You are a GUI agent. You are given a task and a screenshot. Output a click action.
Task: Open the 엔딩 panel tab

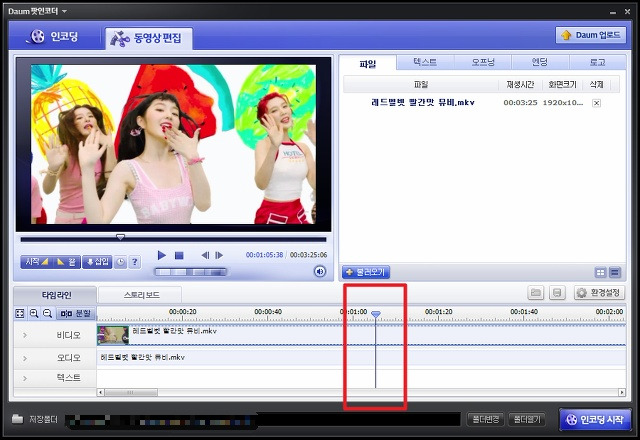(x=540, y=62)
